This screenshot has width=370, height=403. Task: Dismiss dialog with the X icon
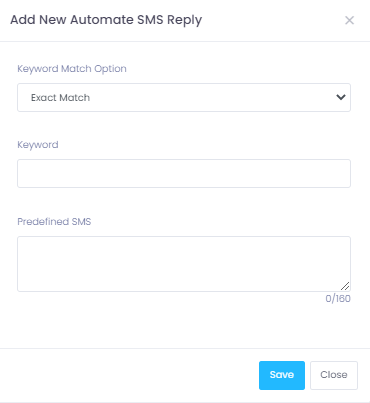click(x=349, y=20)
